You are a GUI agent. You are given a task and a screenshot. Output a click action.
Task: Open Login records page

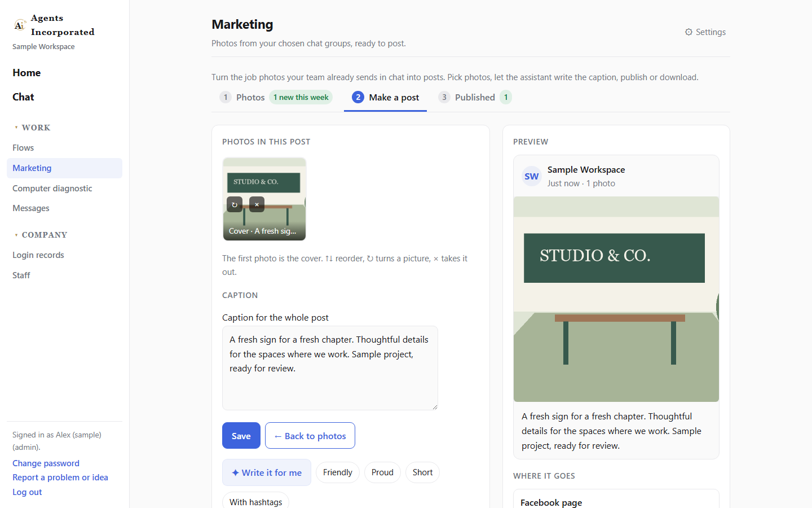click(x=64, y=255)
